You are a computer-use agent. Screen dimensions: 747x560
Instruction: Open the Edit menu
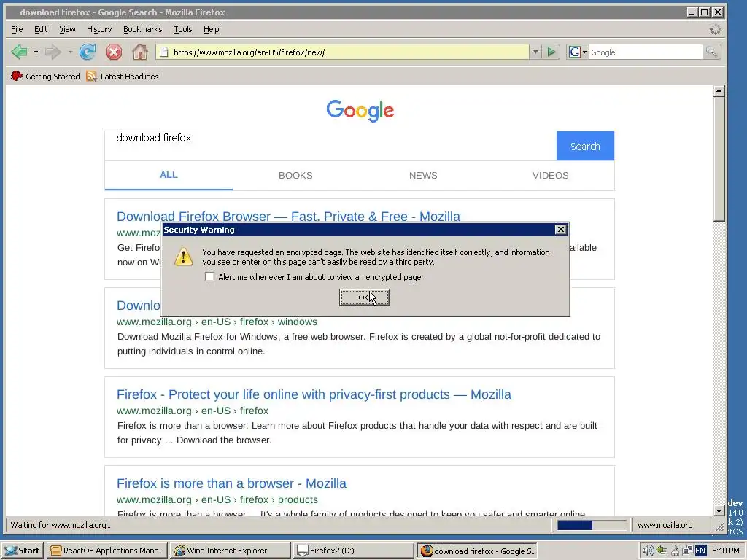click(41, 29)
